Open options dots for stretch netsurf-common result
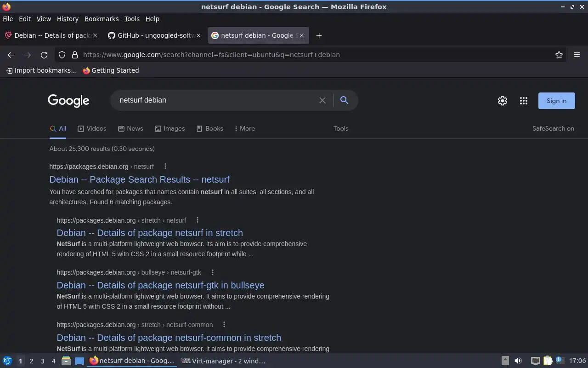 point(224,325)
